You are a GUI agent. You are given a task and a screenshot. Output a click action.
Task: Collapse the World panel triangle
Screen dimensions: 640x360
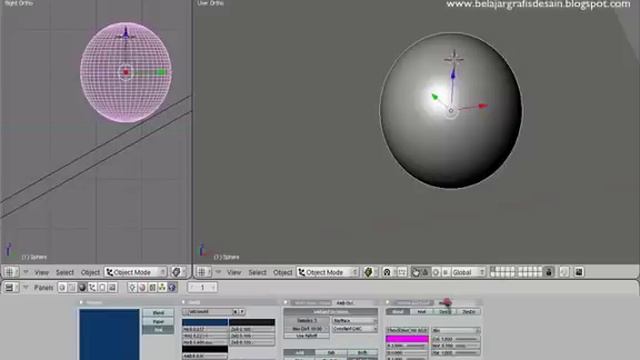[x=184, y=302]
